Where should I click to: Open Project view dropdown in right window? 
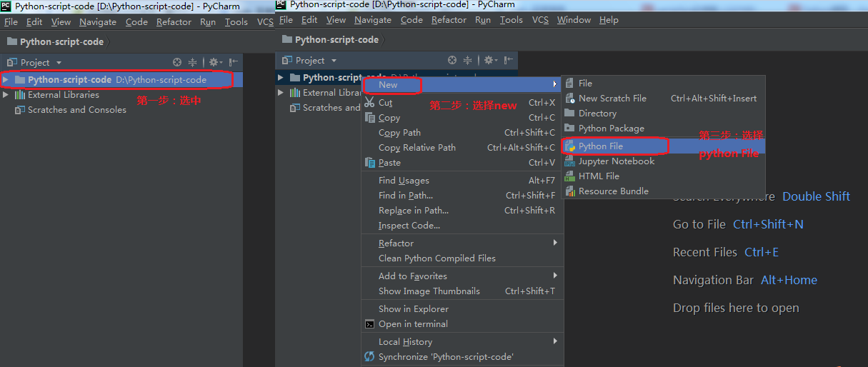pyautogui.click(x=334, y=61)
